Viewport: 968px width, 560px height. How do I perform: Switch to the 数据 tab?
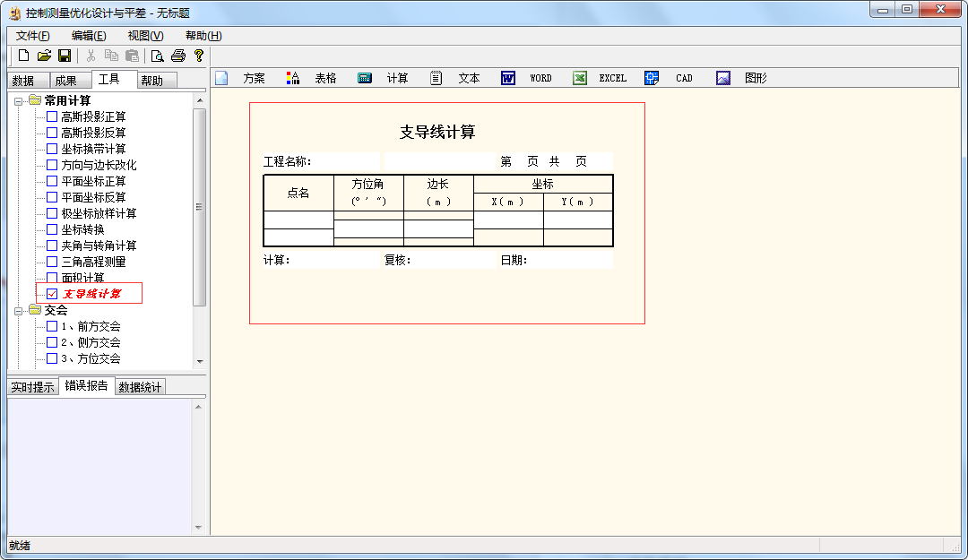23,81
